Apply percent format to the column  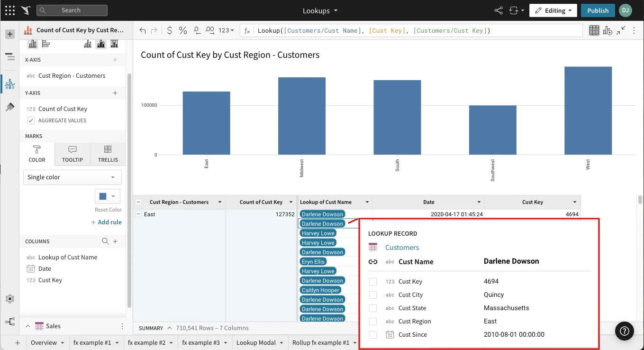coord(183,30)
